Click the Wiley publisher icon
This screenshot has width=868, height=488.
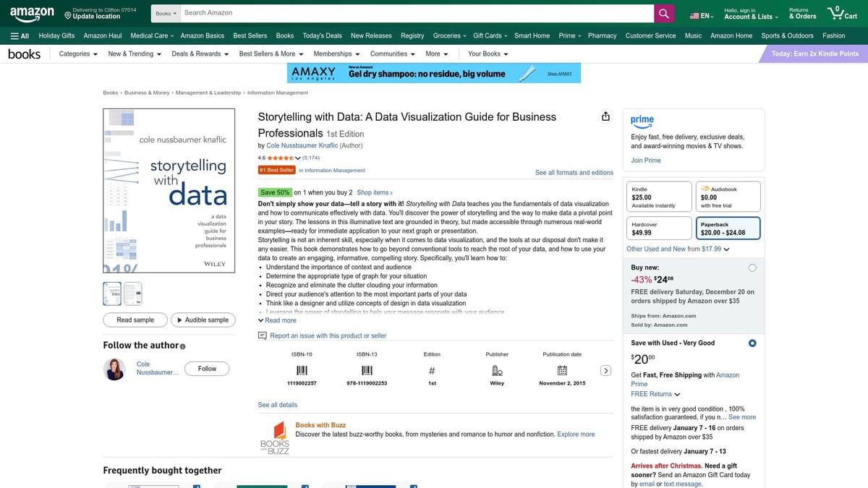(497, 369)
